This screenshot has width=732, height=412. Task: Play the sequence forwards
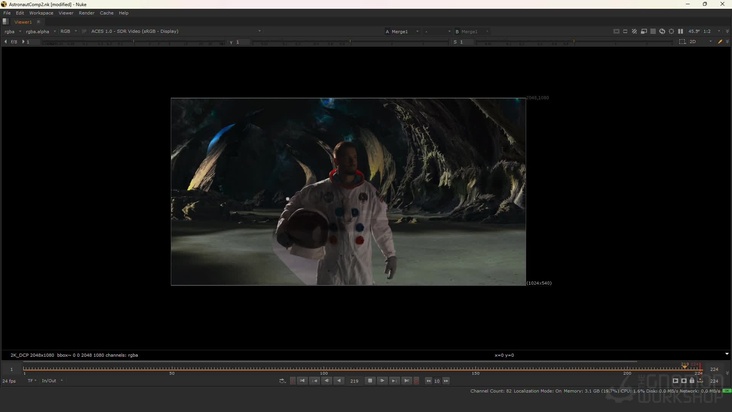(382, 381)
